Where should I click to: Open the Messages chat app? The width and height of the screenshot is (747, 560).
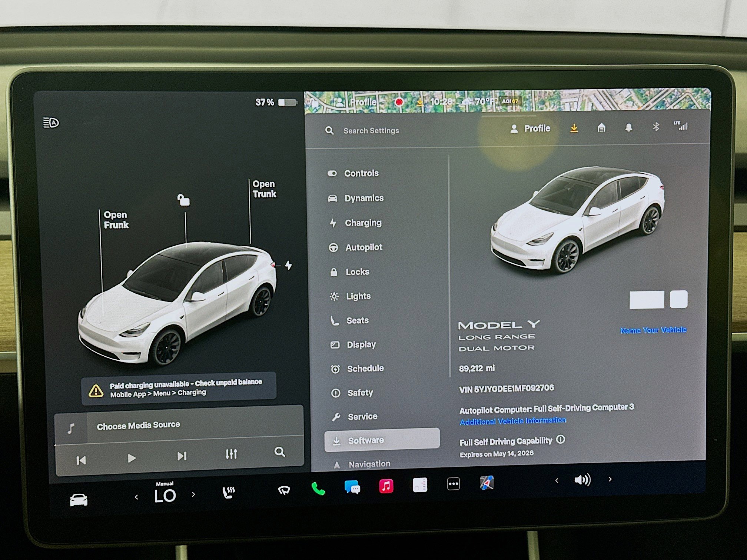click(x=352, y=487)
